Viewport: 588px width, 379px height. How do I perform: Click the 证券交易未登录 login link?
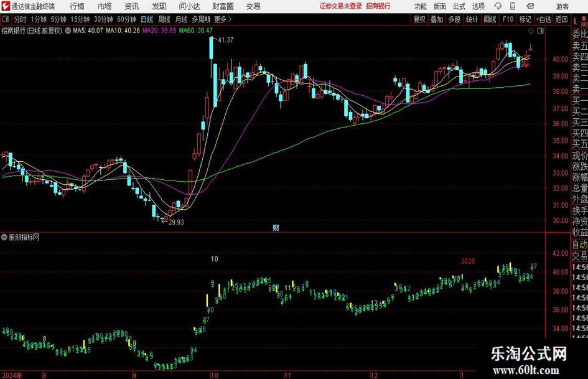coord(341,6)
